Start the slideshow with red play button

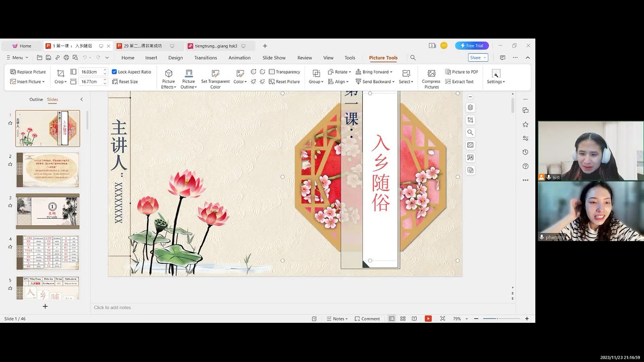(x=428, y=319)
